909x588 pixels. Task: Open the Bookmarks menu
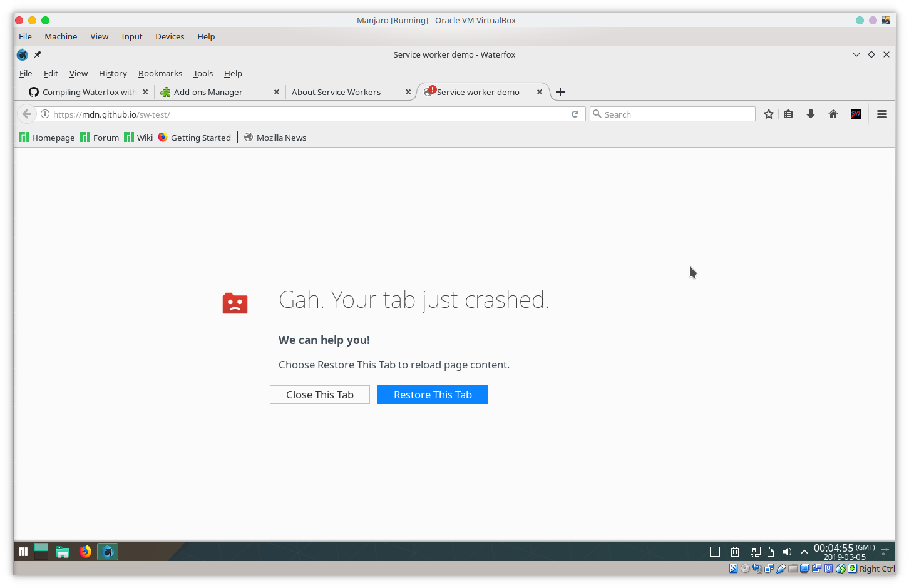(160, 73)
